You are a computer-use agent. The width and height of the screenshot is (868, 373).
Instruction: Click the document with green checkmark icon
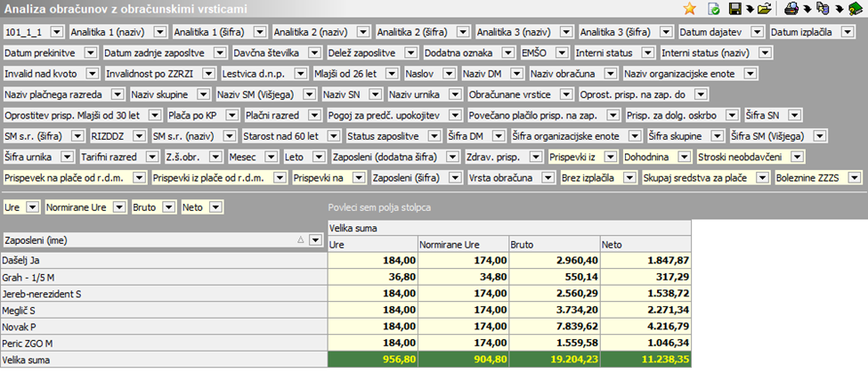point(713,9)
